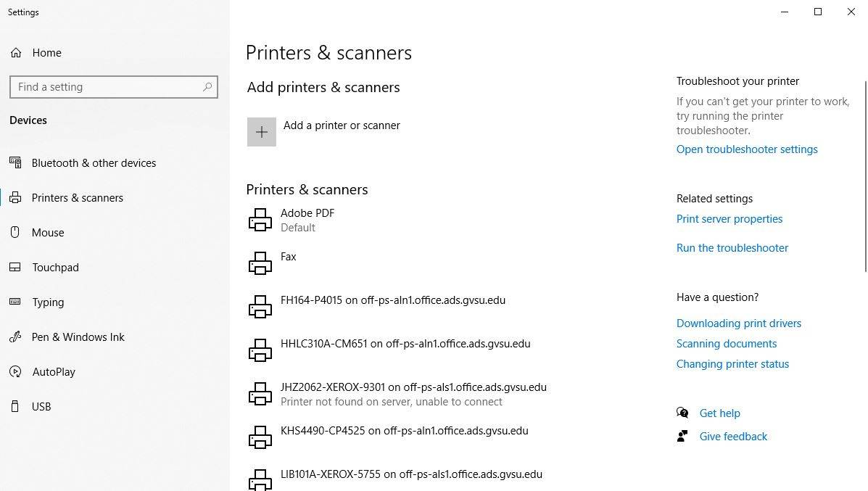Select the Pen & Windows Ink icon
This screenshot has height=491, width=868.
point(16,337)
